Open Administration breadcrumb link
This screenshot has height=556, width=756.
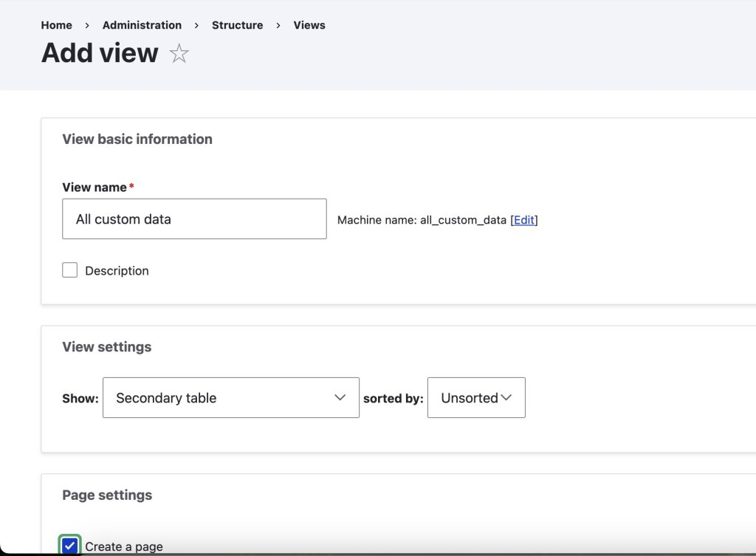(x=142, y=25)
